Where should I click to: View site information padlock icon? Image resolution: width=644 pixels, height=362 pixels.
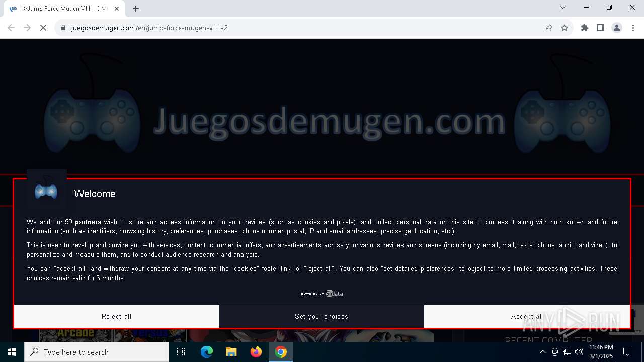[63, 28]
